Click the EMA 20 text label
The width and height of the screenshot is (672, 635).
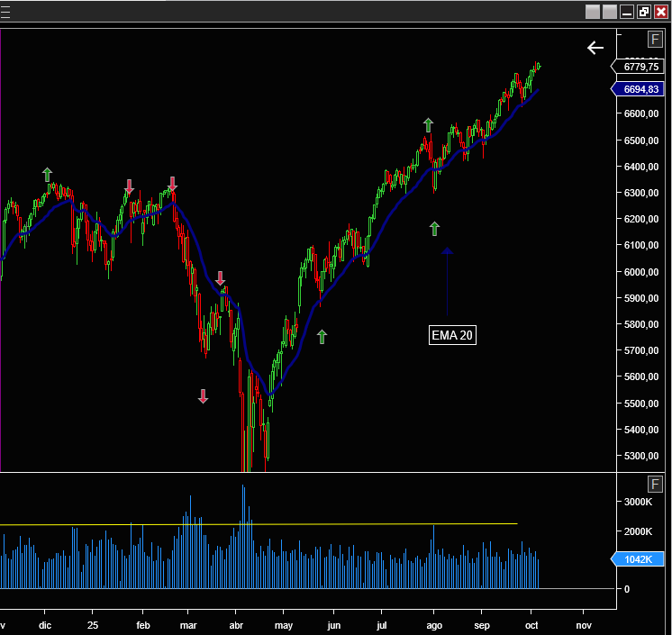pyautogui.click(x=452, y=336)
